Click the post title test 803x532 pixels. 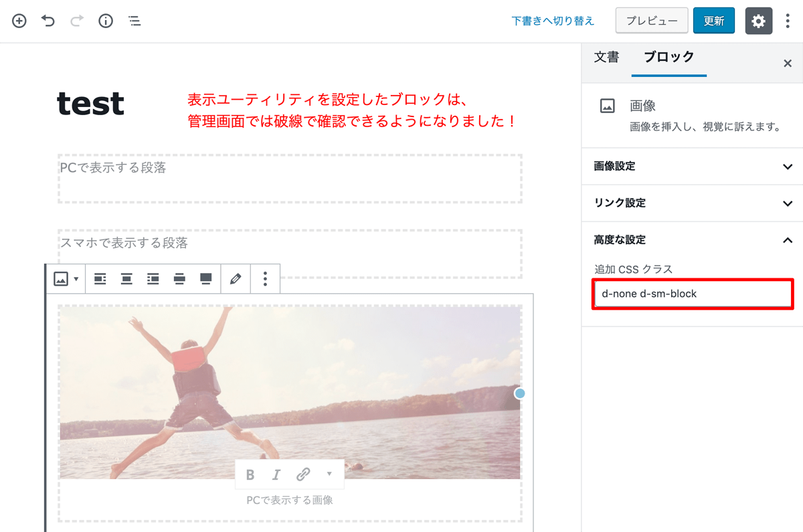pyautogui.click(x=91, y=104)
